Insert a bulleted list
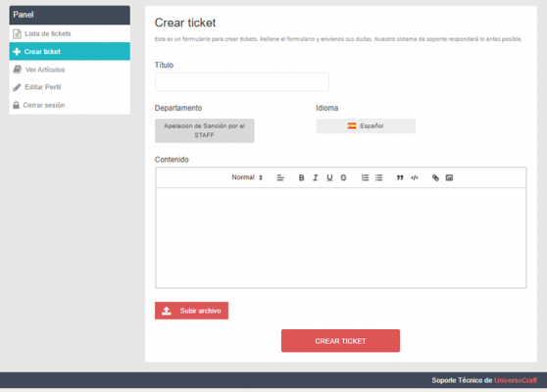The height and width of the screenshot is (392, 547). [x=378, y=177]
